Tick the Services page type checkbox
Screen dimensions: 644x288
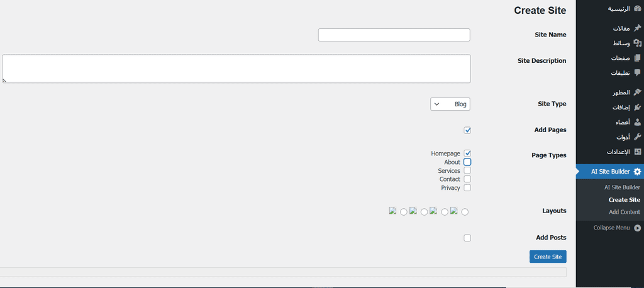tap(467, 170)
